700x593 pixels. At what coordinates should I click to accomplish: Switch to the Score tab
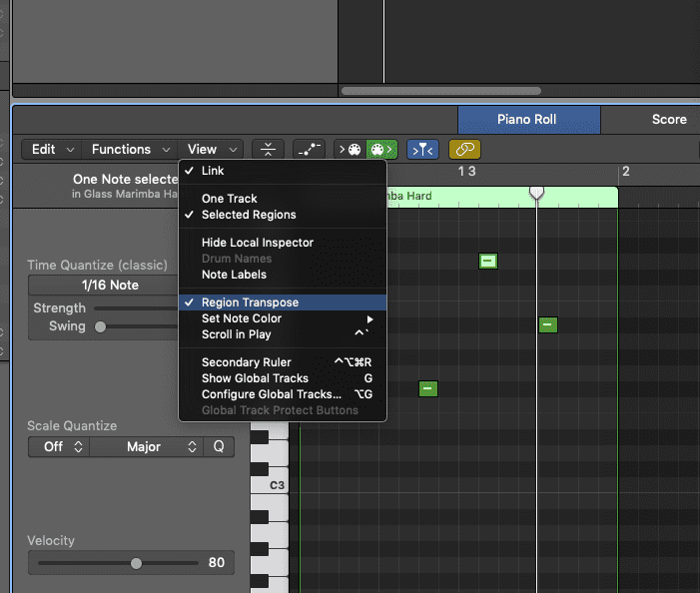(669, 120)
